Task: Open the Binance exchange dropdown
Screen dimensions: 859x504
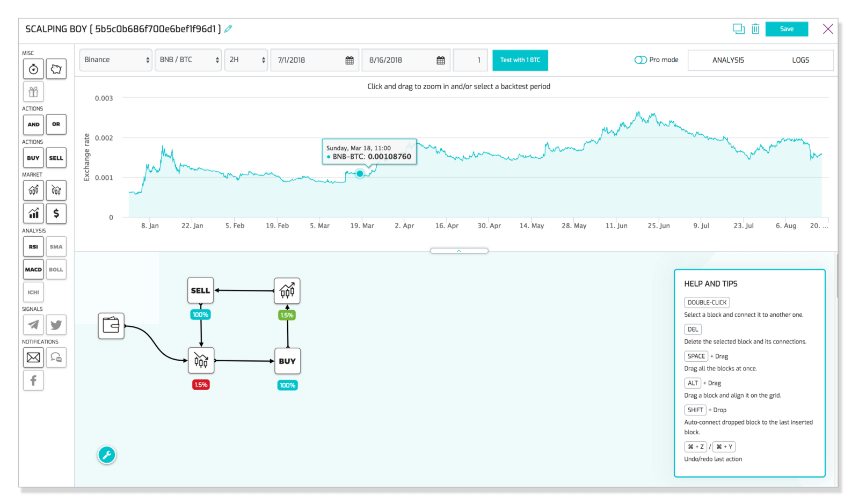Action: click(116, 60)
